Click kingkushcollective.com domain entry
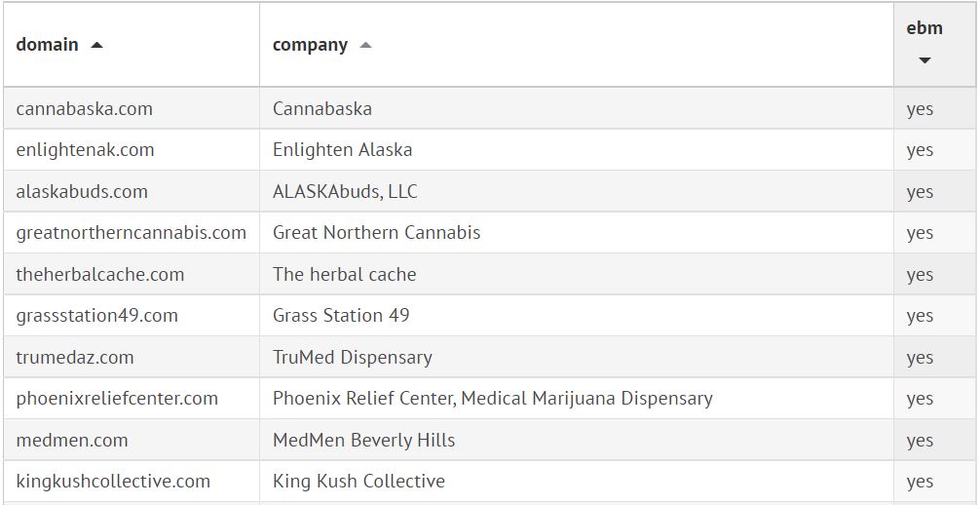This screenshot has height=505, width=980. (x=113, y=482)
